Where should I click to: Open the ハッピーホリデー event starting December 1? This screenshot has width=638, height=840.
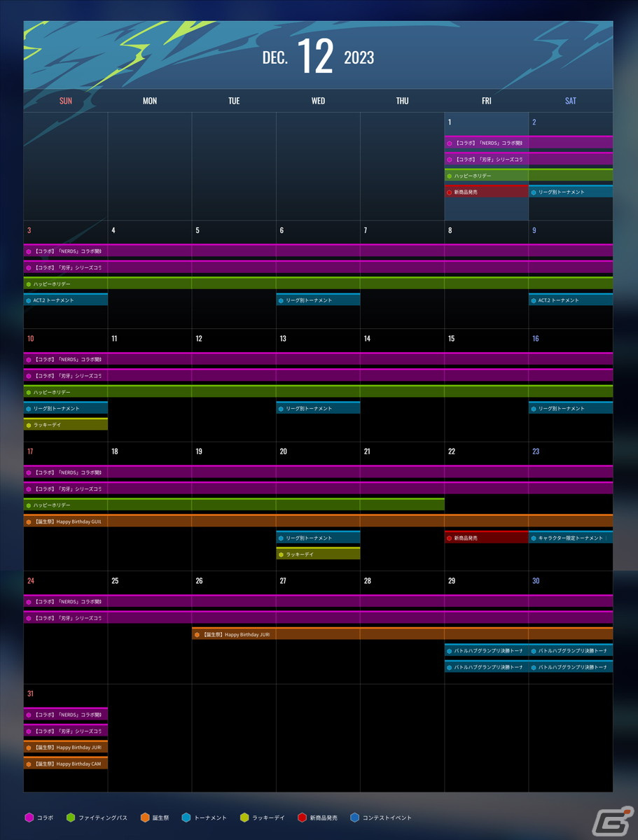click(529, 175)
